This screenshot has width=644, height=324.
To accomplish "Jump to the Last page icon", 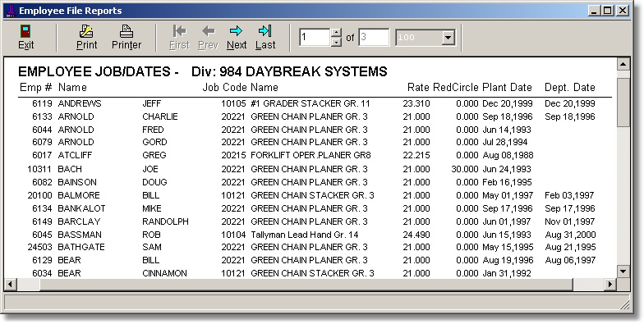I will [264, 31].
